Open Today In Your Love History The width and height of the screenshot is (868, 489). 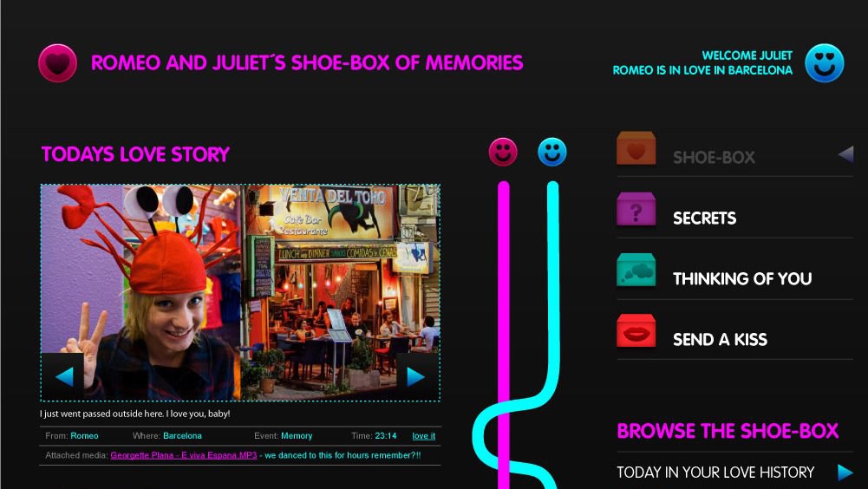click(715, 473)
